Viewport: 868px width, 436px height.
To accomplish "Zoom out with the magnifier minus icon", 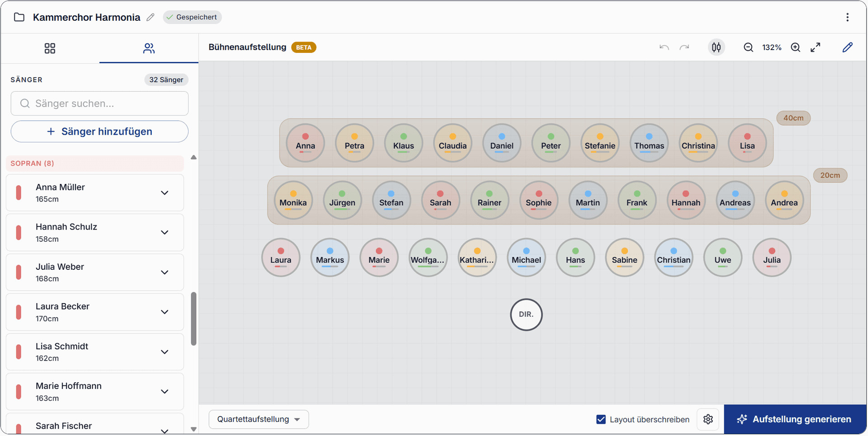I will [748, 47].
